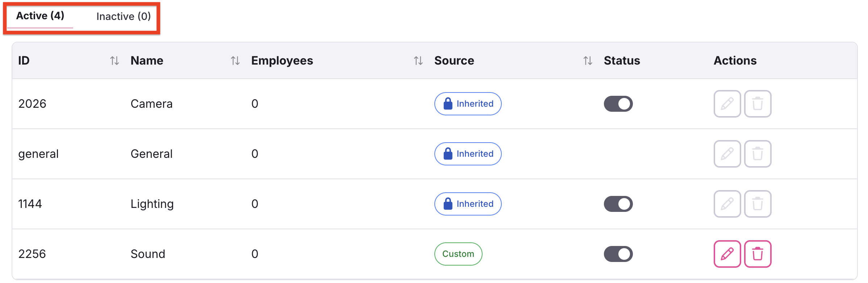Viewport: 868px width, 283px height.
Task: Sort the table by ID column
Action: (x=114, y=61)
